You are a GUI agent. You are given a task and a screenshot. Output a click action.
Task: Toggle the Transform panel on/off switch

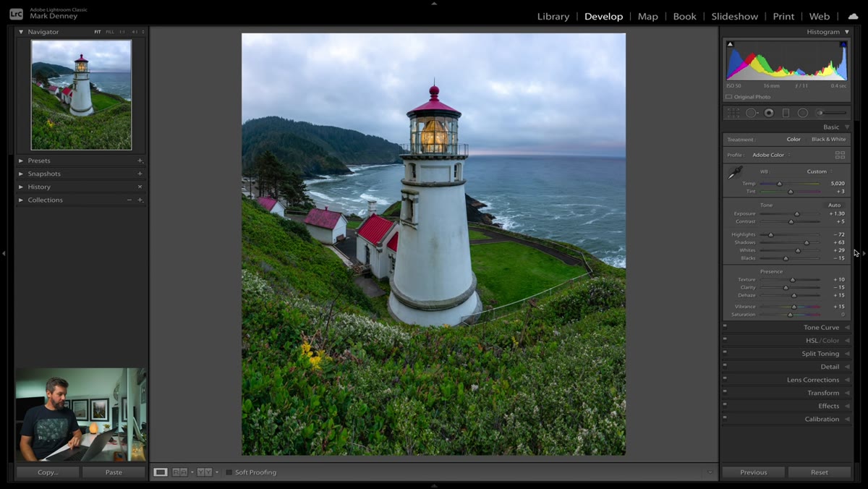point(725,391)
